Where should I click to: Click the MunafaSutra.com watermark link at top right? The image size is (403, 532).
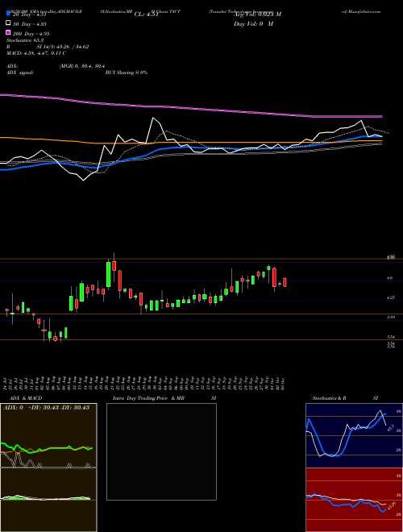click(x=361, y=11)
